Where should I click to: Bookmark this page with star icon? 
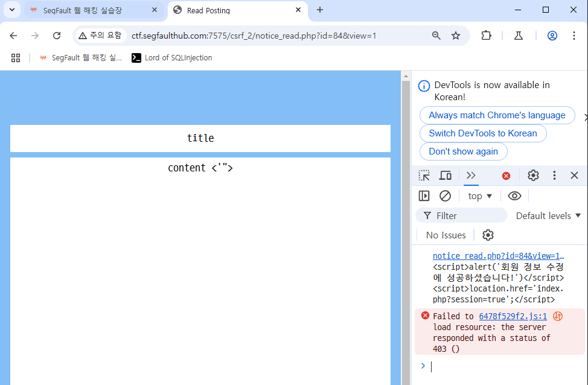click(456, 36)
